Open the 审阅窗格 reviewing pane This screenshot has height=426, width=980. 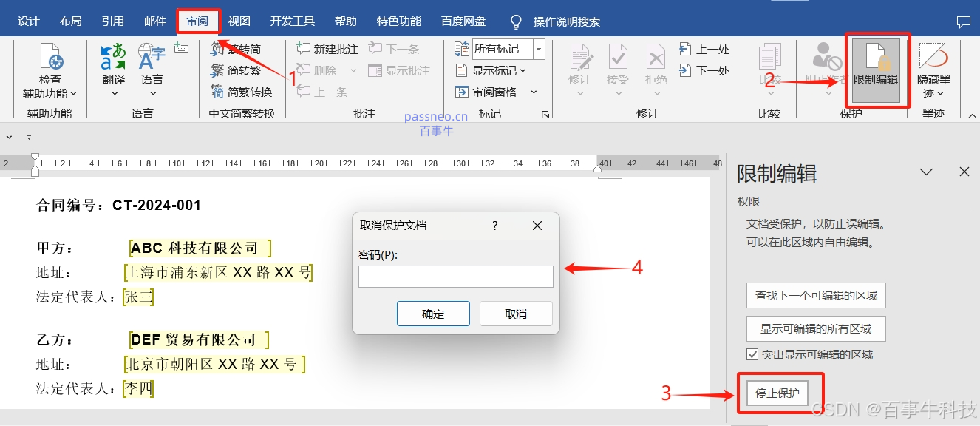[486, 92]
